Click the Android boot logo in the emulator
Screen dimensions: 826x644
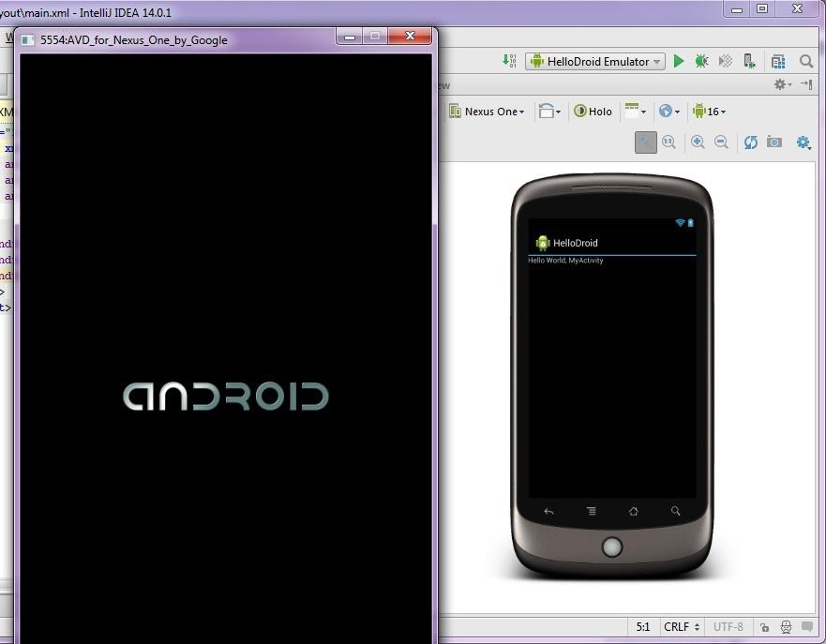(x=225, y=396)
